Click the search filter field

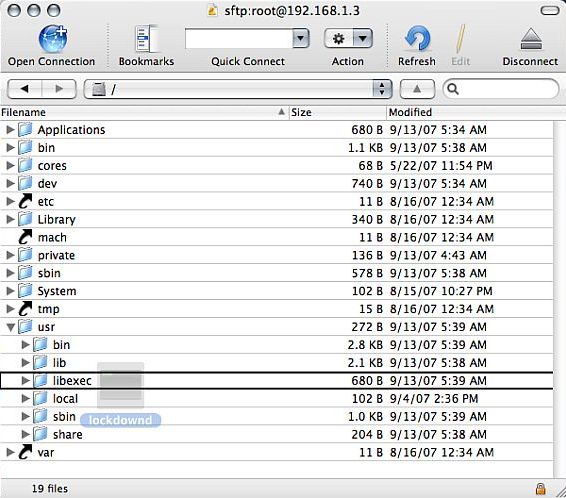click(501, 89)
